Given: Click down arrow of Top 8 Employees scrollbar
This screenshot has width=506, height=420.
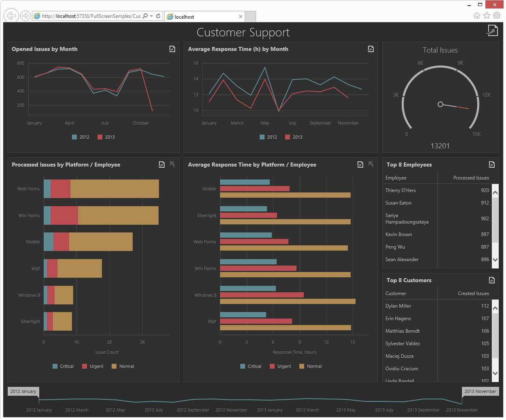Looking at the screenshot, I should click(x=495, y=260).
